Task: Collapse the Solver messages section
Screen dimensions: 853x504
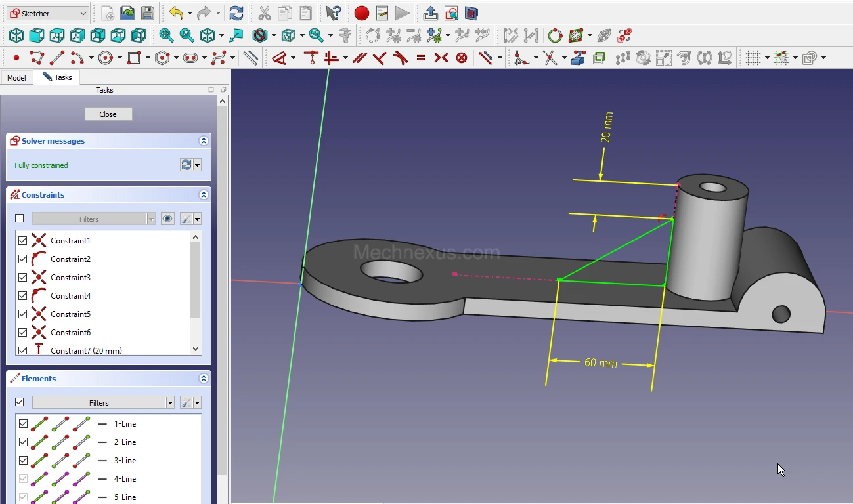Action: [x=204, y=141]
